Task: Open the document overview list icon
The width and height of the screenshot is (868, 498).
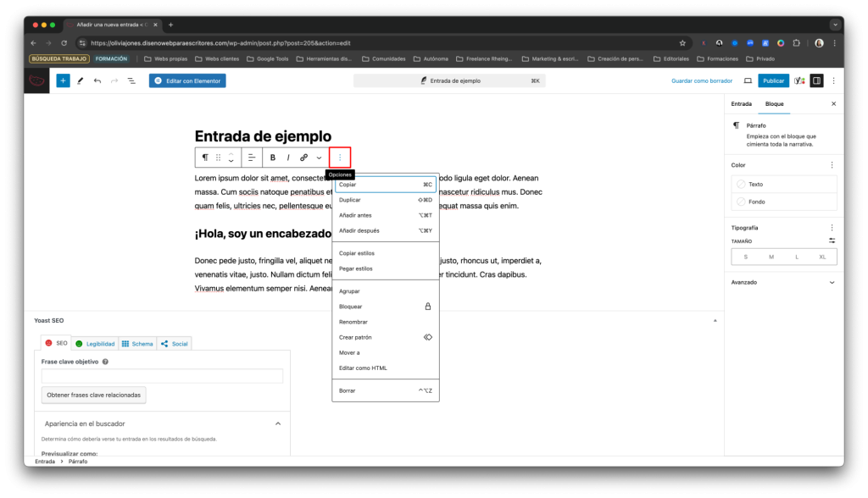Action: coord(131,80)
